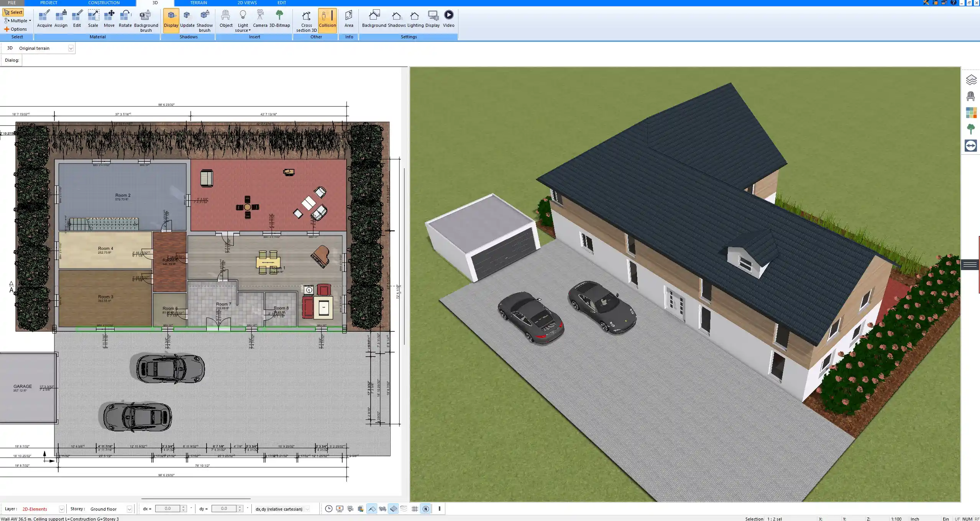The height and width of the screenshot is (521, 980).
Task: Switch to the EDIT tab
Action: point(282,3)
